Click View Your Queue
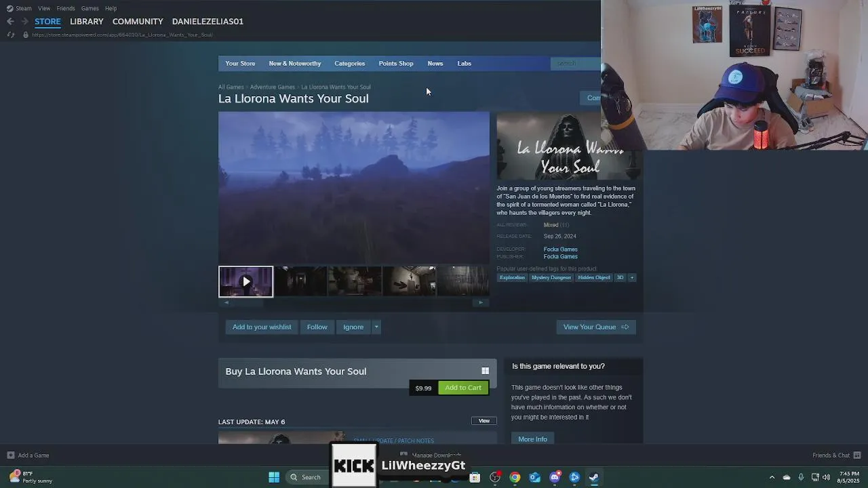 596,327
